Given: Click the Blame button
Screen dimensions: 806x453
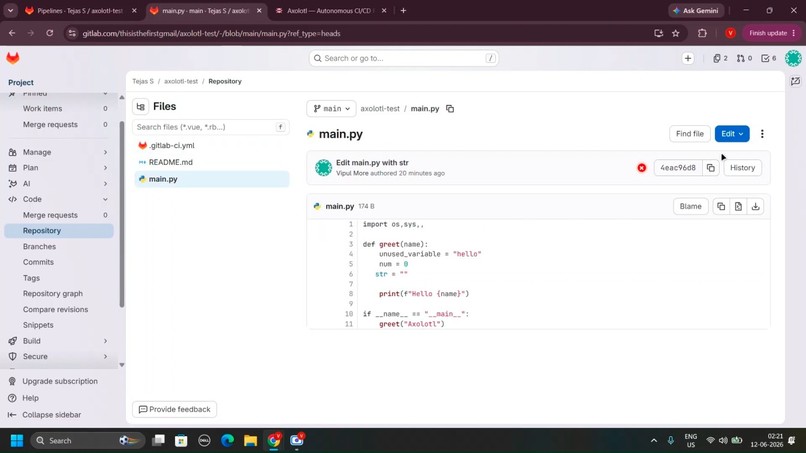Looking at the screenshot, I should point(690,206).
